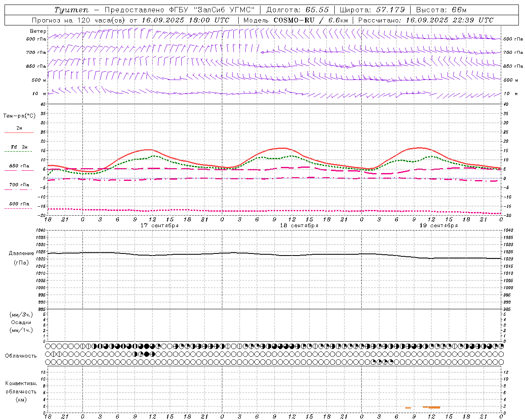
Task: Click the short orange convective bar left of 9 on 19 сентября
Action: 408,408
